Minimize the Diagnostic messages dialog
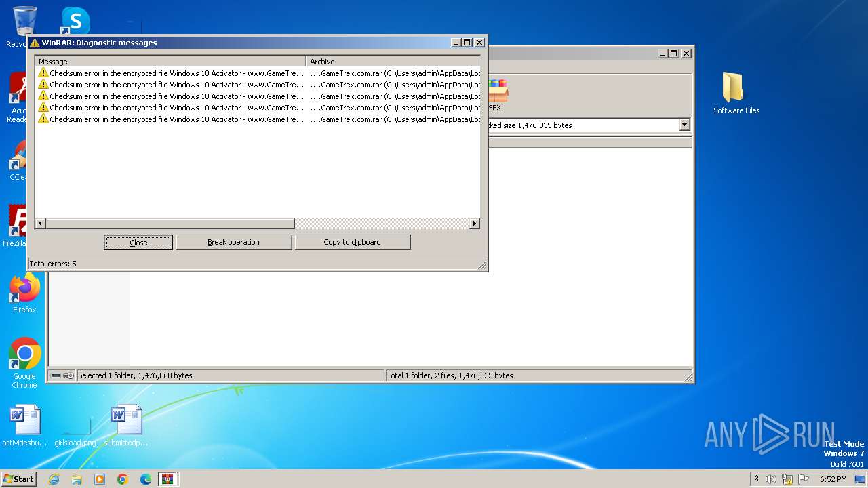The width and height of the screenshot is (868, 488). click(x=456, y=43)
